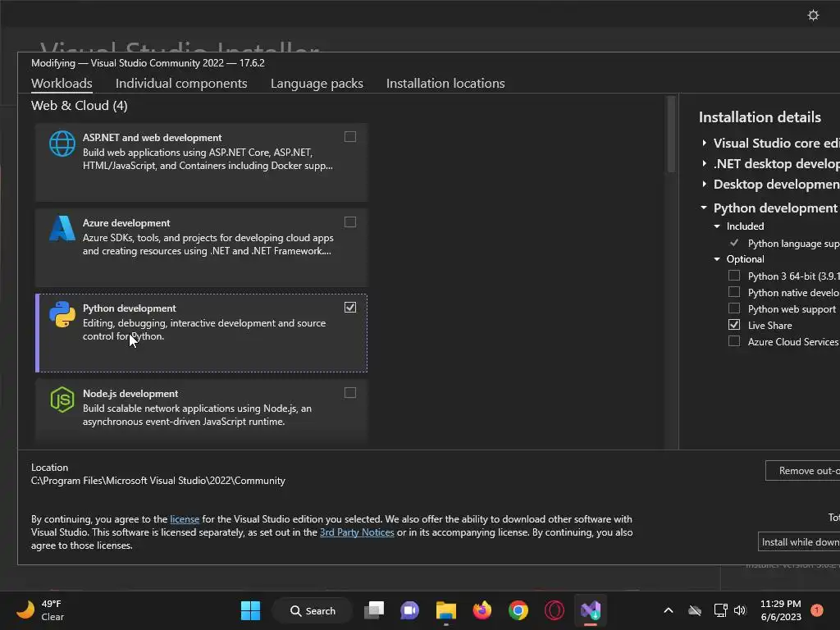Launch Firefox from the taskbar
Image resolution: width=840 pixels, height=630 pixels.
coord(482,610)
